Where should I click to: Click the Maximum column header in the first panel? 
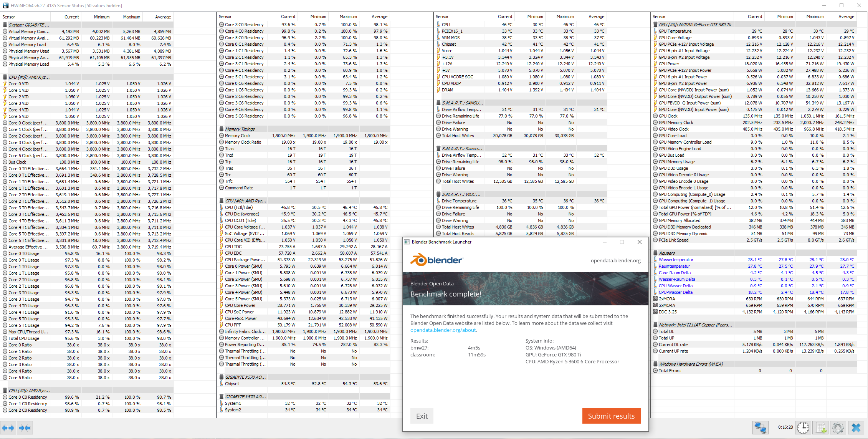pos(131,17)
